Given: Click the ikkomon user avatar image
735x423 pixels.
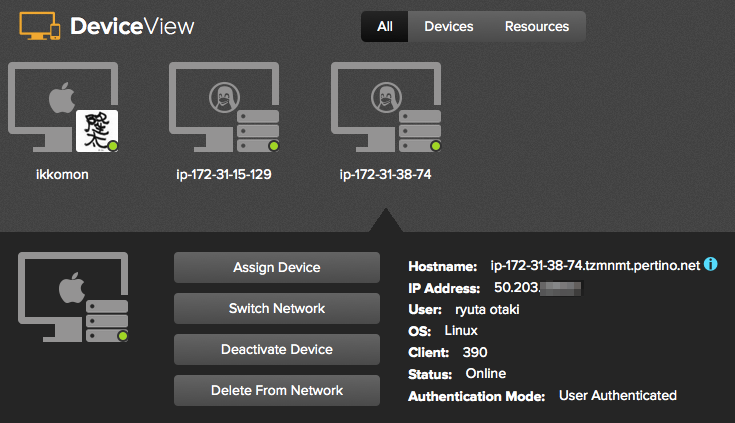Looking at the screenshot, I should pos(97,131).
